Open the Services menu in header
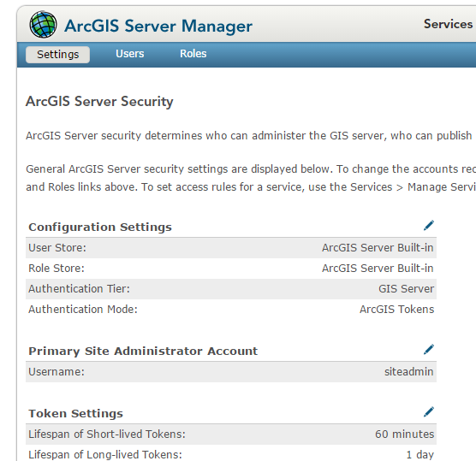The image size is (476, 461). click(448, 24)
